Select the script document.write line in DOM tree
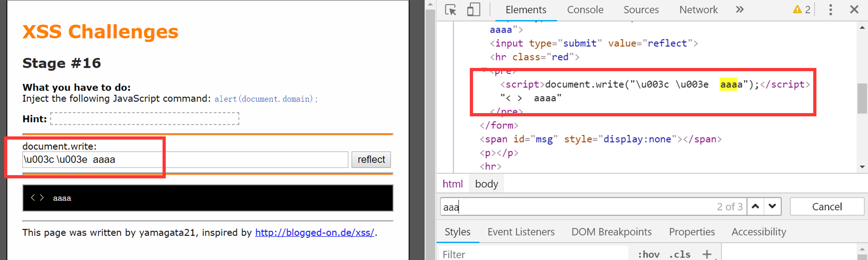 coord(655,85)
